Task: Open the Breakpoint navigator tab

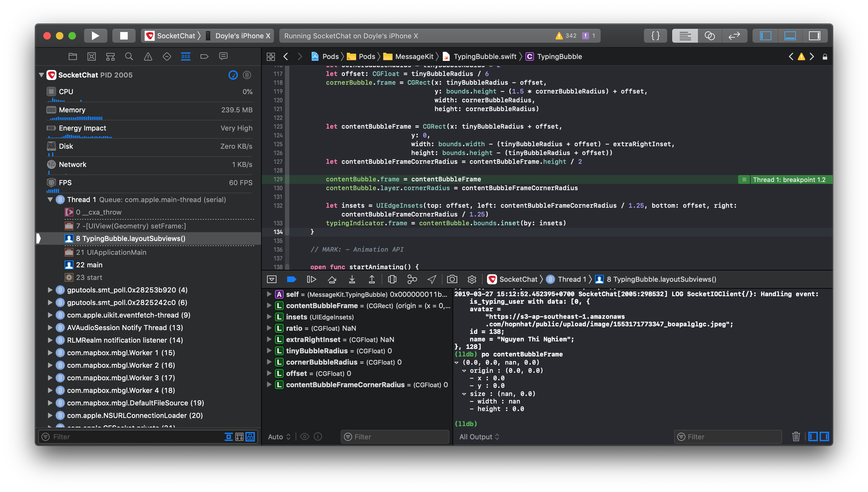Action: [204, 56]
